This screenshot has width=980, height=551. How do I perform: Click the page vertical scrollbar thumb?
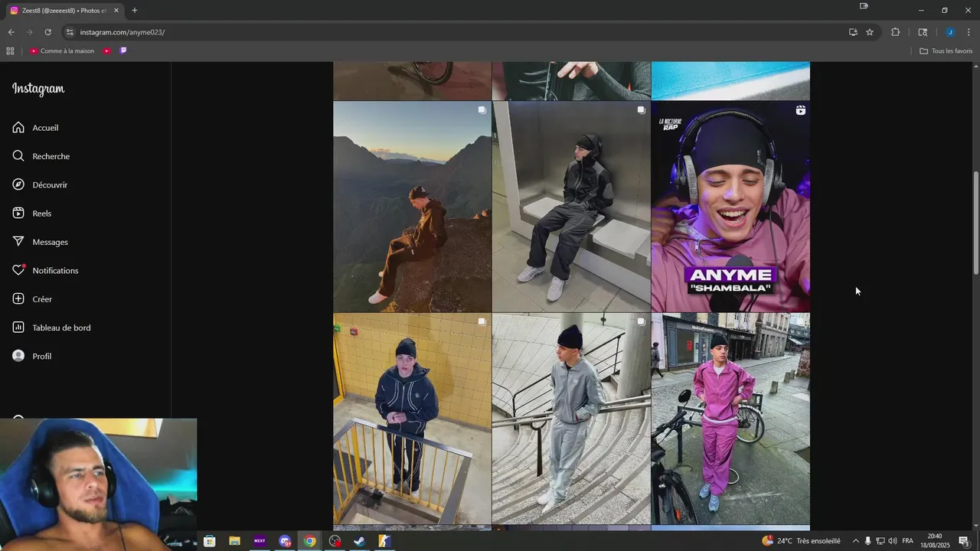pyautogui.click(x=975, y=223)
